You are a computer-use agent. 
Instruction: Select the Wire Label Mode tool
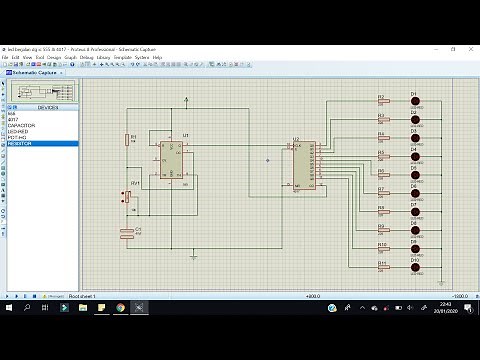[3, 100]
